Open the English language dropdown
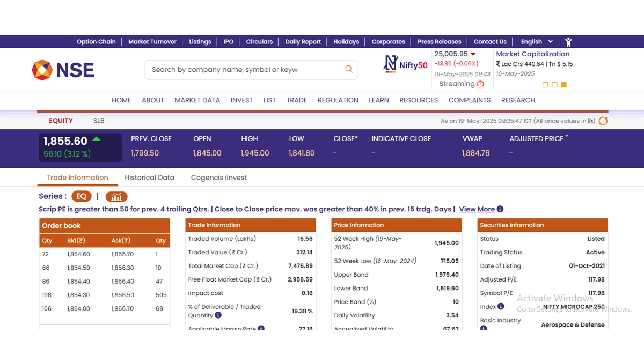Image resolution: width=644 pixels, height=362 pixels. 536,42
